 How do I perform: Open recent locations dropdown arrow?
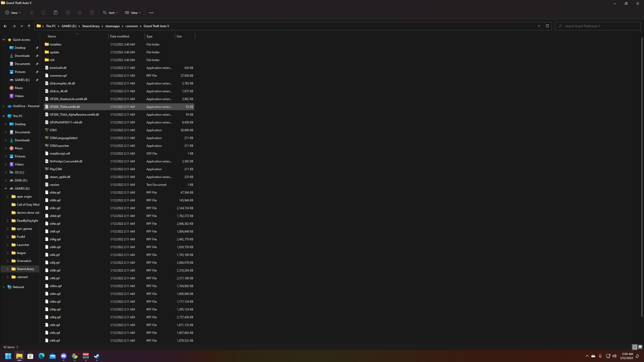click(22, 26)
